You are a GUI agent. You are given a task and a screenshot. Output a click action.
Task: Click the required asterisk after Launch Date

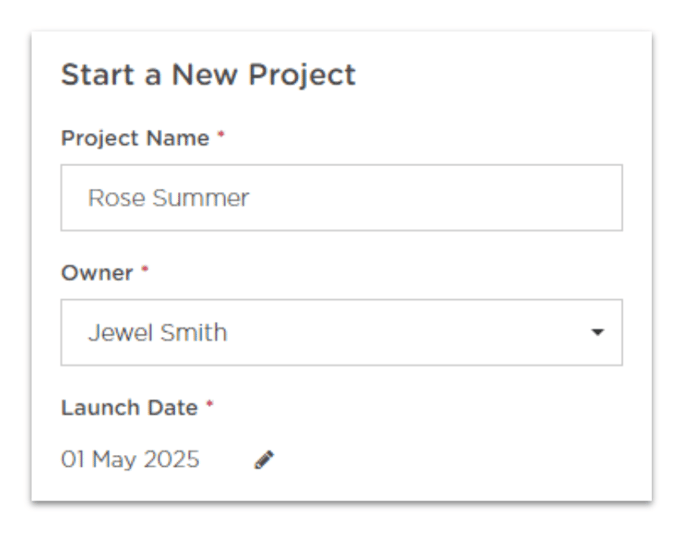210,404
